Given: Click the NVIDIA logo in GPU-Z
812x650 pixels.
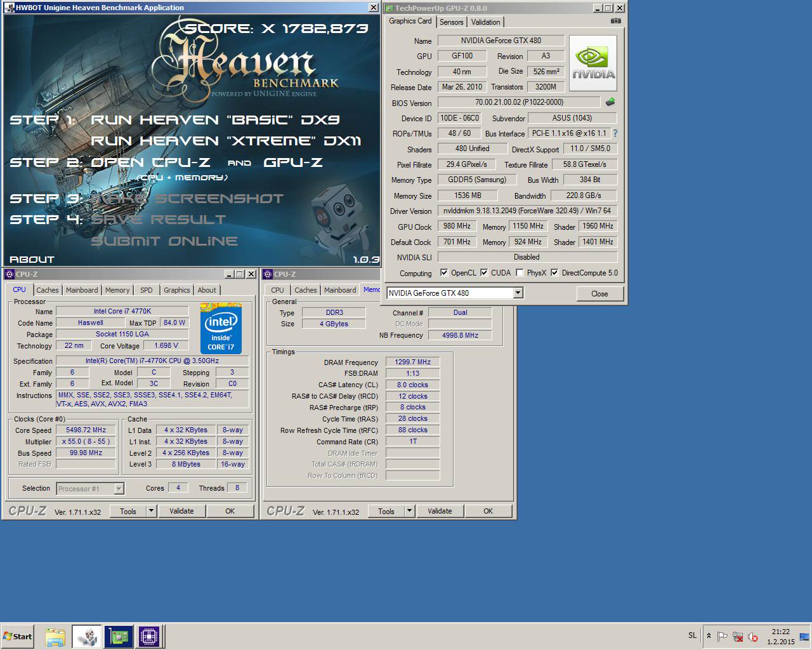Looking at the screenshot, I should click(x=593, y=63).
